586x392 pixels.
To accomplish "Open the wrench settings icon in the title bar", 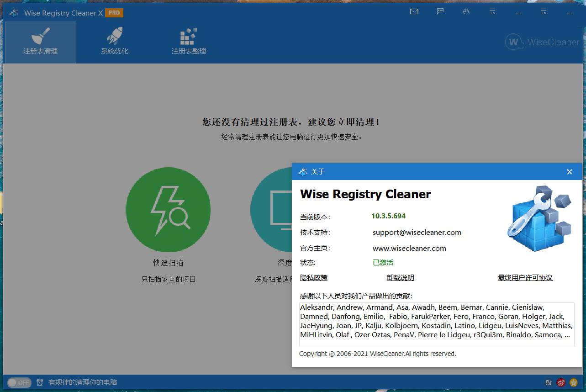I will (x=466, y=11).
